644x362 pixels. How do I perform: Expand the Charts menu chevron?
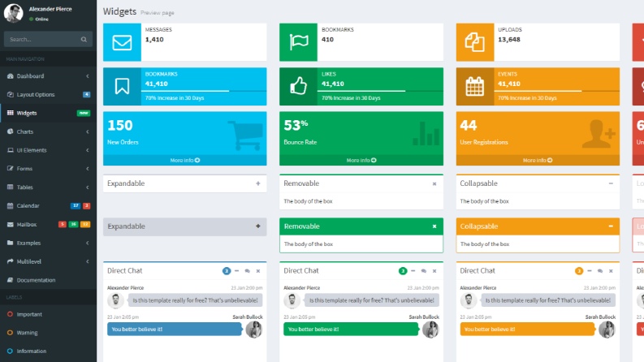point(88,131)
